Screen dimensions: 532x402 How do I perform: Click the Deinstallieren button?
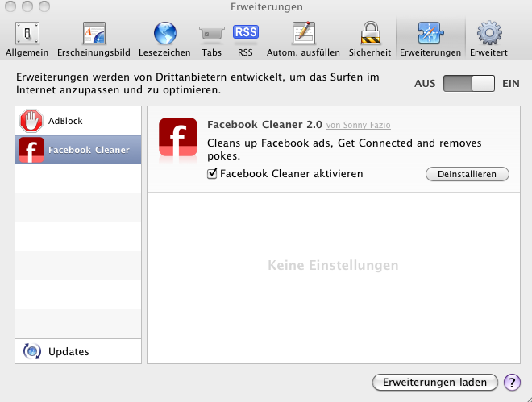coord(468,174)
